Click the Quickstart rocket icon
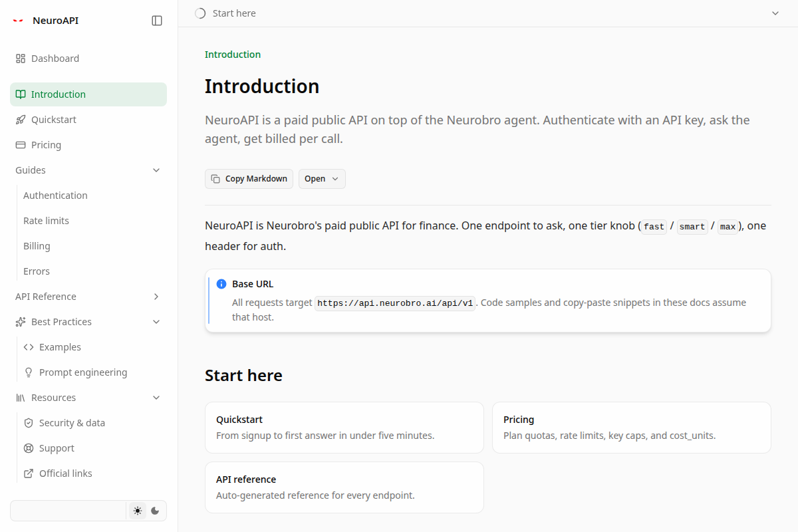The height and width of the screenshot is (532, 798). click(x=21, y=120)
